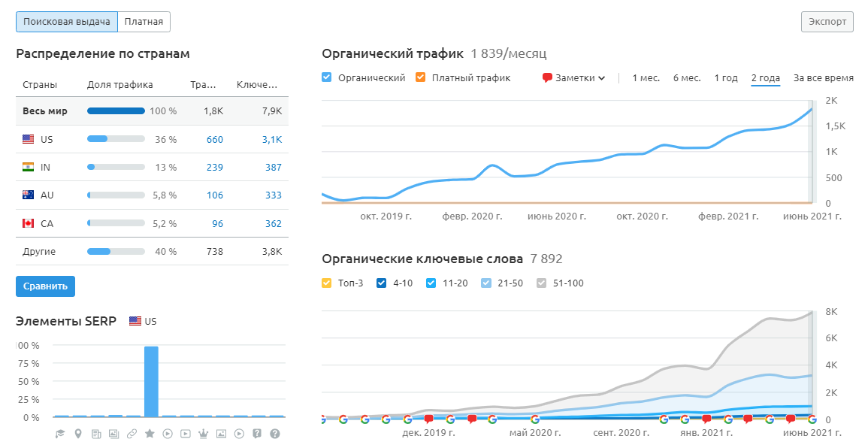Select the Поисковая выдача tab

[67, 22]
